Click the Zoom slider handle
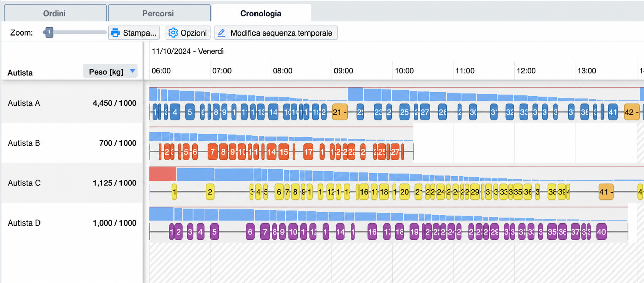This screenshot has height=283, width=644. coord(49,32)
